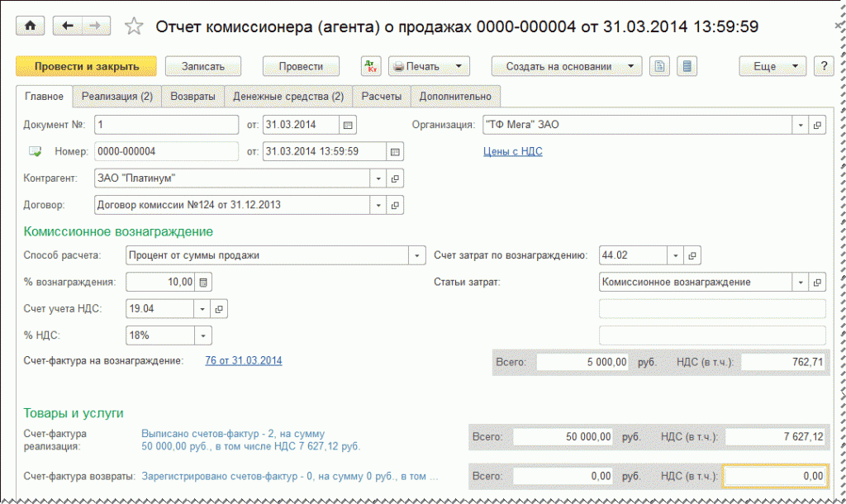846x504 pixels.
Task: Open Зарегистрировано счетов-фактур возвраты link
Action: pyautogui.click(x=290, y=477)
